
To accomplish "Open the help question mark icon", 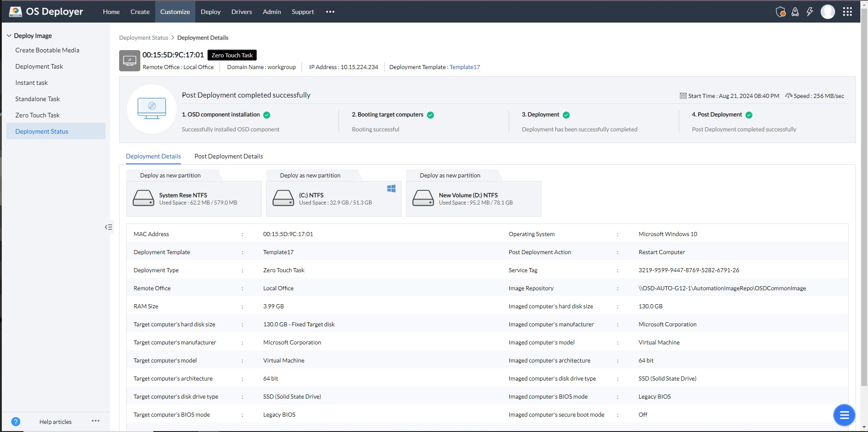I will [x=16, y=422].
